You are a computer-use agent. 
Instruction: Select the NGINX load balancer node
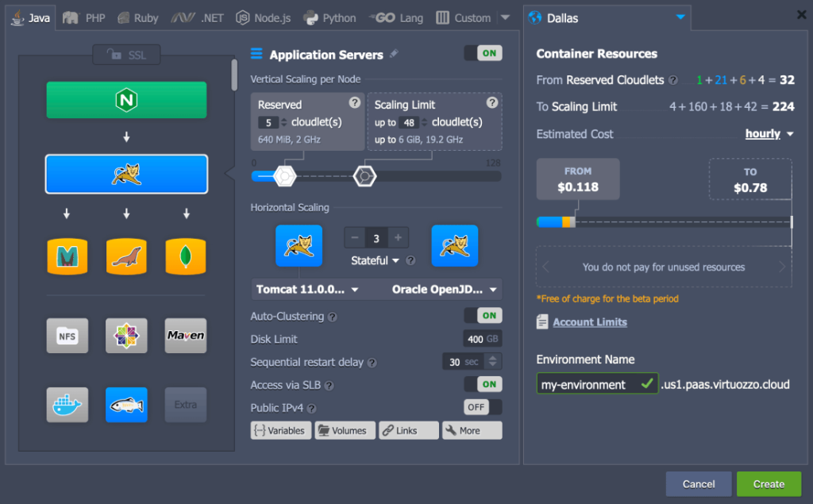[126, 100]
